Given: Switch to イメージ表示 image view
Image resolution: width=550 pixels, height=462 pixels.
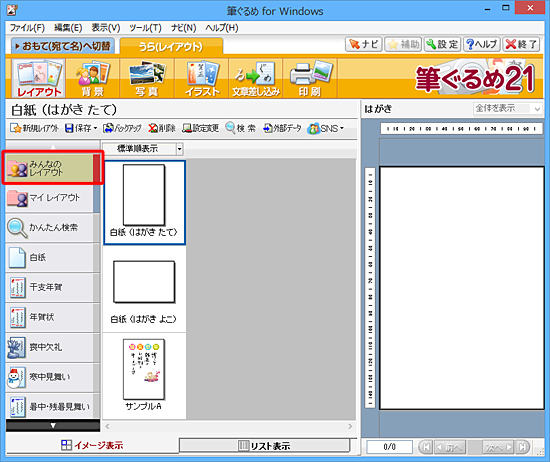Looking at the screenshot, I should [92, 446].
